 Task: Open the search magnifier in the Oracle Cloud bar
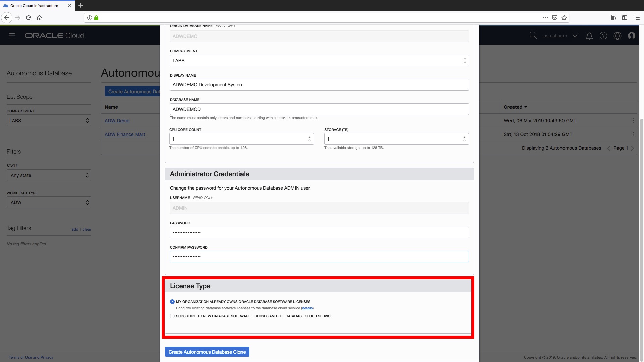pyautogui.click(x=533, y=35)
